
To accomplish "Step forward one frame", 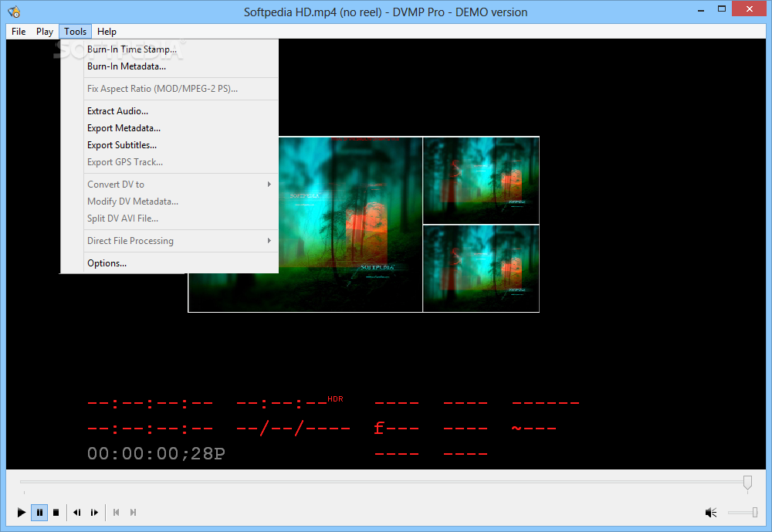I will (94, 512).
